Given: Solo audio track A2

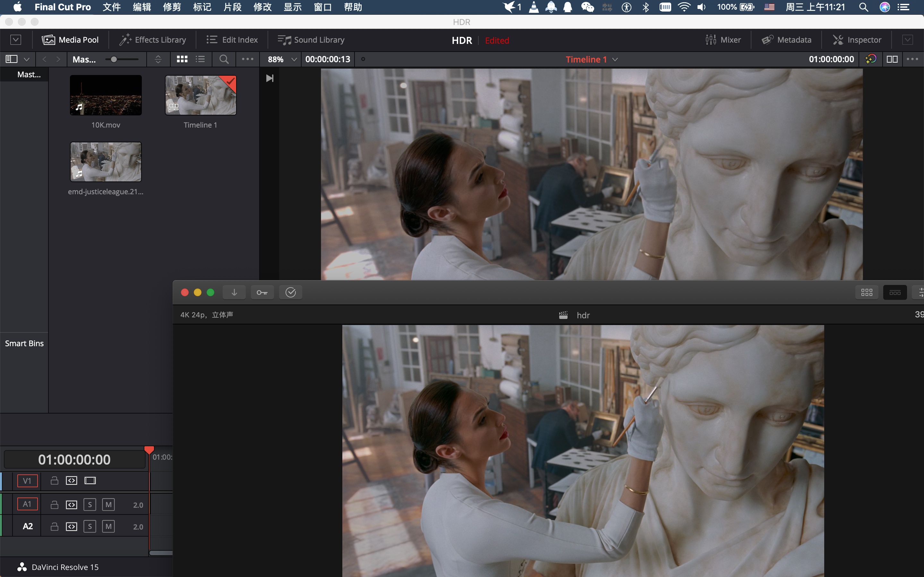Looking at the screenshot, I should click(90, 526).
